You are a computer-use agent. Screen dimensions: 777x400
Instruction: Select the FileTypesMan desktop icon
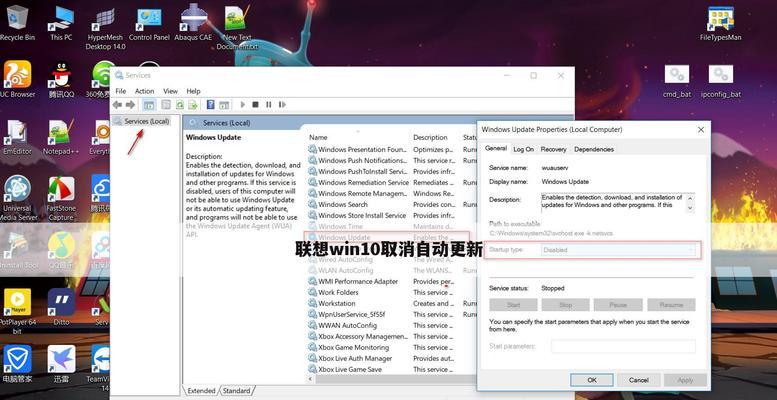click(x=721, y=23)
